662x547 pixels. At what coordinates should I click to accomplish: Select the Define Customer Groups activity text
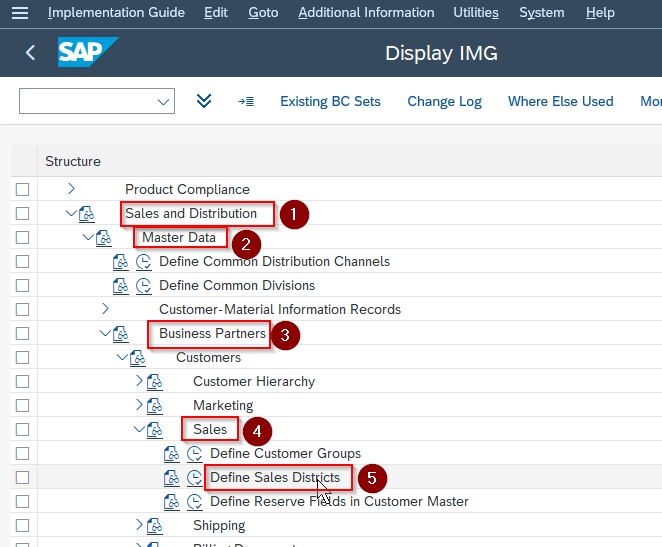[285, 453]
